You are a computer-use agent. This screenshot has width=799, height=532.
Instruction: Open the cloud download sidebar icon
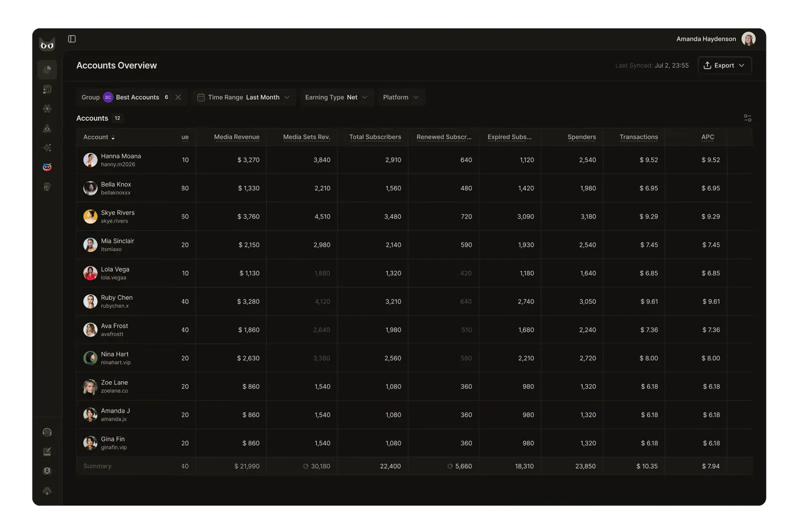click(47, 491)
